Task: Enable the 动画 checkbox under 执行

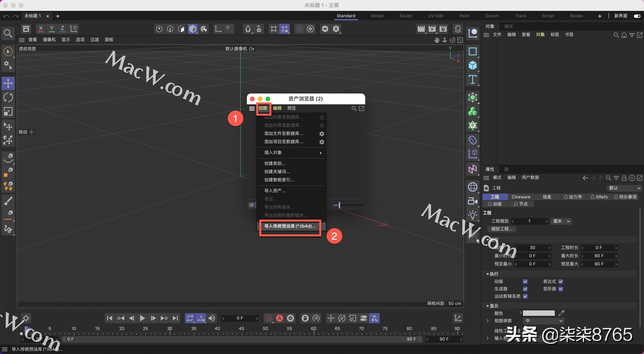Action: 525,282
